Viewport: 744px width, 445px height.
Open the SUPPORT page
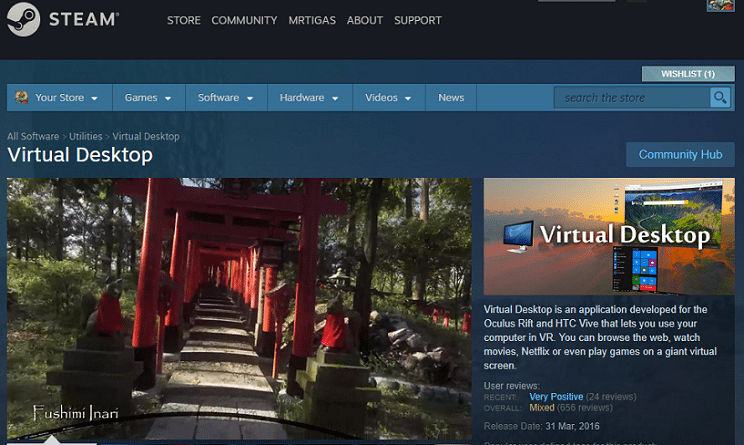418,20
